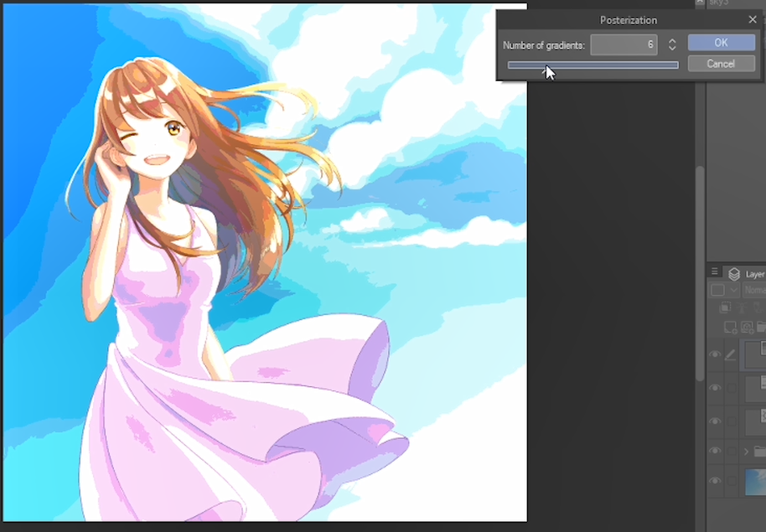Click the new raster layer icon
Viewport: 766px width, 532px height.
(x=732, y=327)
